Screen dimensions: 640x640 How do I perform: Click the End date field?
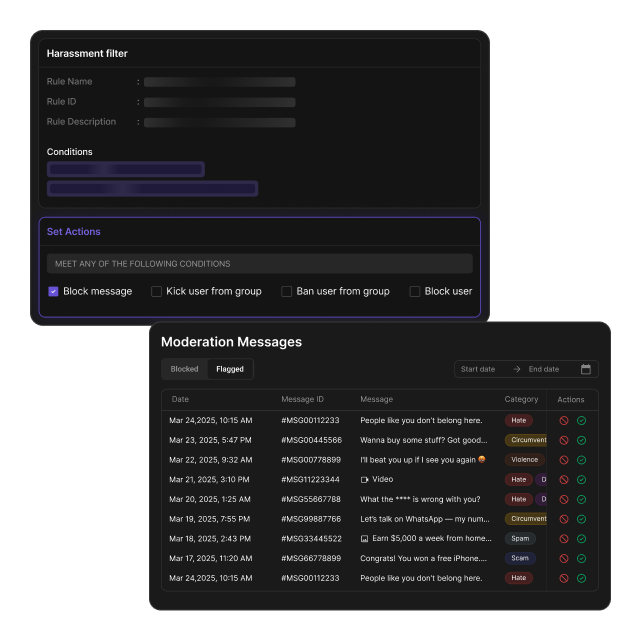(x=544, y=369)
